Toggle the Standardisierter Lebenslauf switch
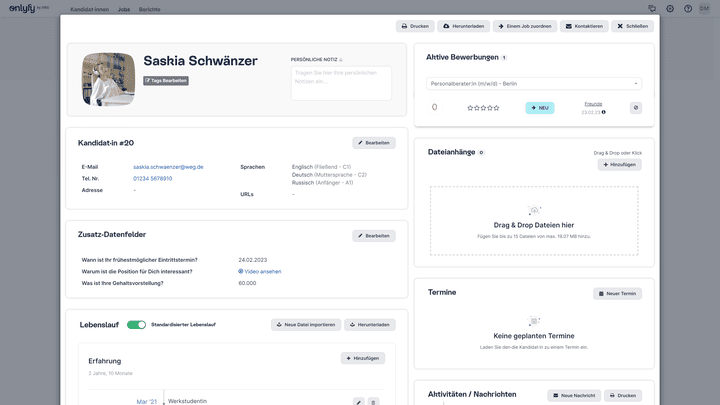The width and height of the screenshot is (720, 405). (136, 325)
